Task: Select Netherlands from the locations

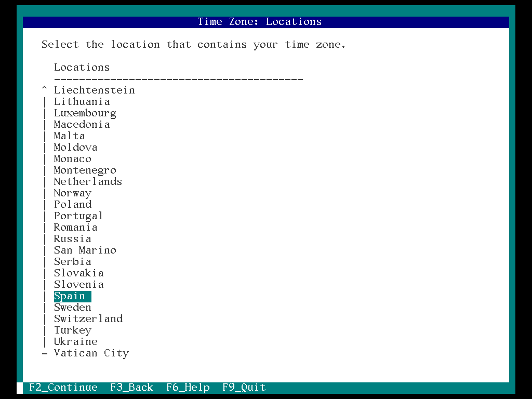Action: click(88, 182)
